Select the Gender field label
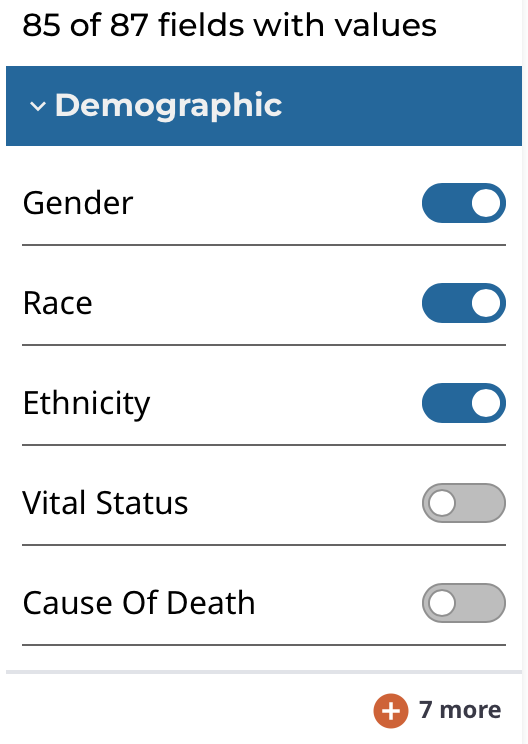This screenshot has height=744, width=528. click(78, 203)
